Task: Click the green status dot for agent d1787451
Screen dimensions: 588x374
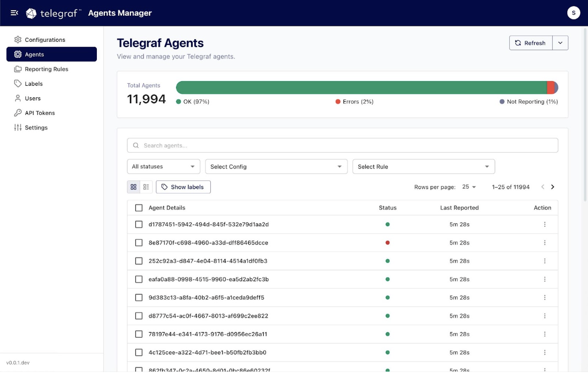Action: coord(388,224)
